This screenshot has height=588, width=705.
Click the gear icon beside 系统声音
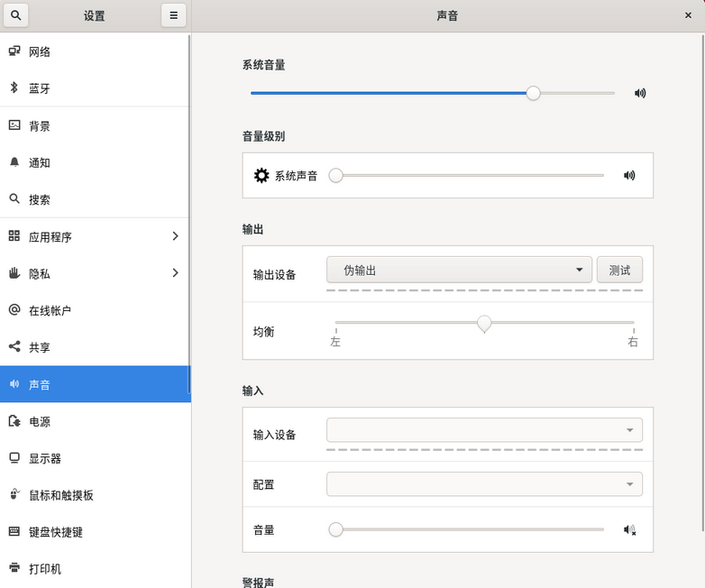pos(261,176)
